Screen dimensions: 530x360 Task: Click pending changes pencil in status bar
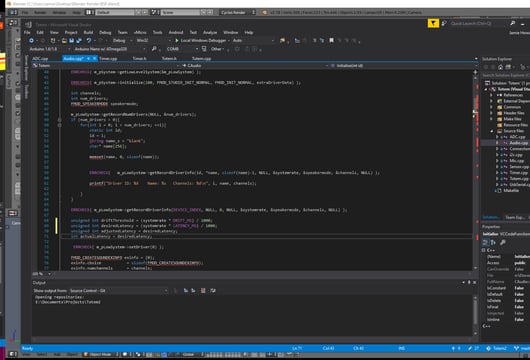(x=473, y=349)
